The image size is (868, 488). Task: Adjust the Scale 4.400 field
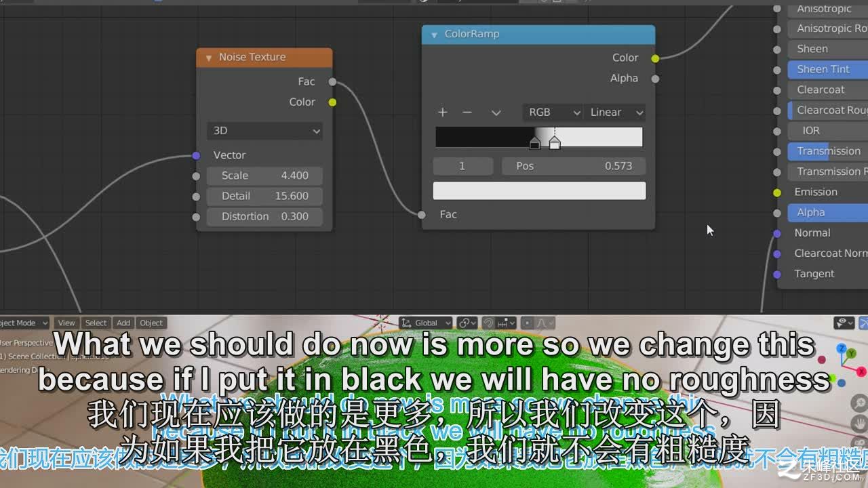click(x=264, y=176)
